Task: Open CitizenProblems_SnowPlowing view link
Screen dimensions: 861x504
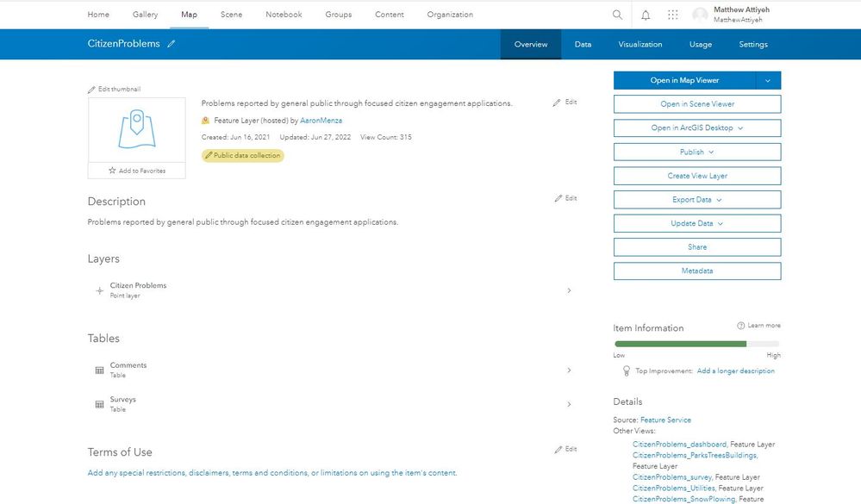Action: click(683, 499)
